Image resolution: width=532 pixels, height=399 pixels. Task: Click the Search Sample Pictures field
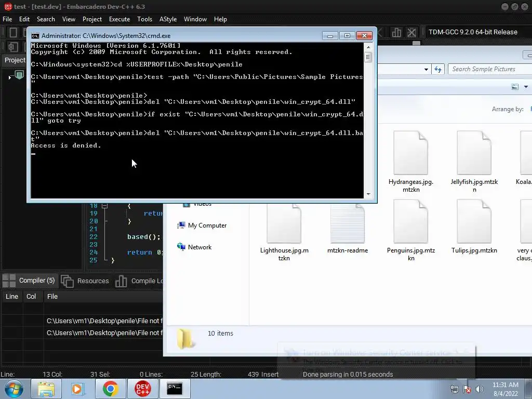pyautogui.click(x=490, y=69)
